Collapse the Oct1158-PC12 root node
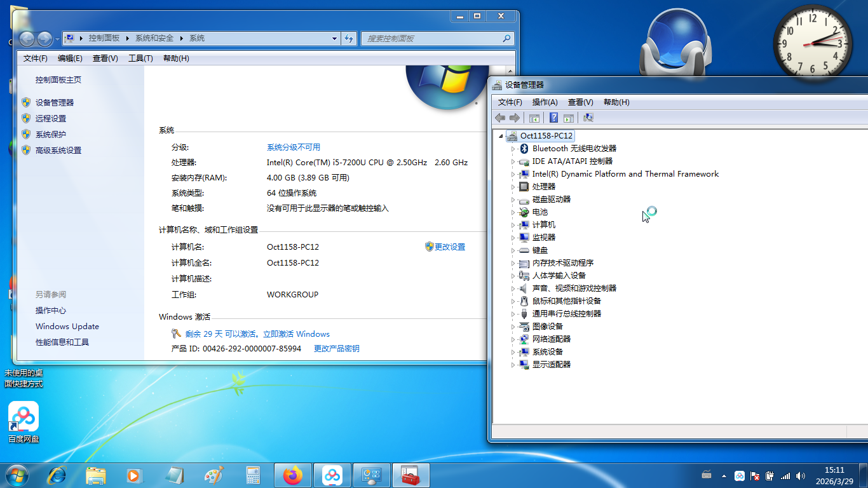This screenshot has width=868, height=488. tap(501, 135)
